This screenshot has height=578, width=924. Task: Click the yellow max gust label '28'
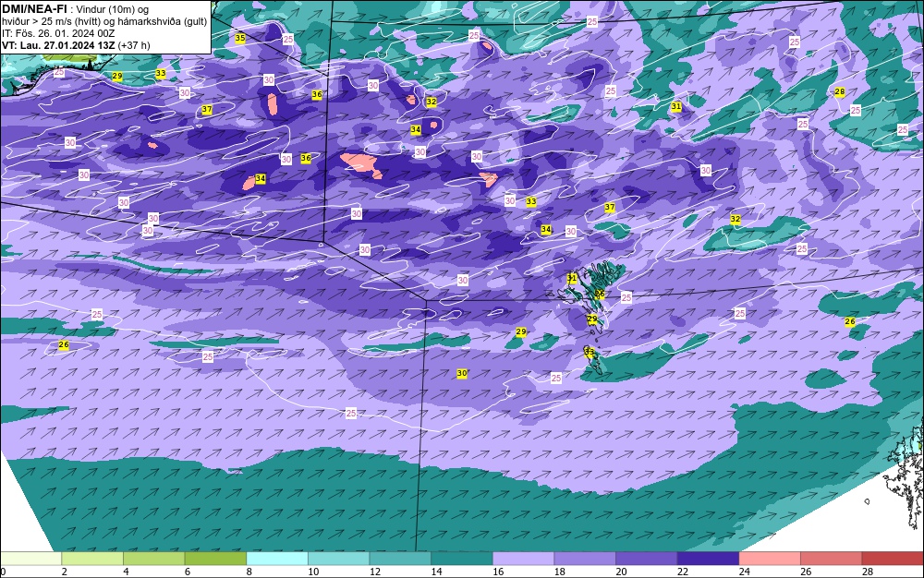tap(840, 91)
